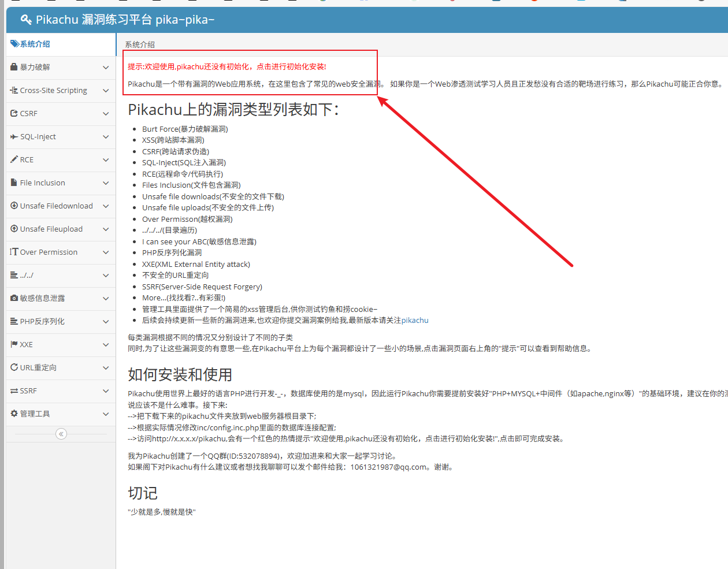This screenshot has width=728, height=569.
Task: Click the 如何安装和使用 heading
Action: point(180,375)
